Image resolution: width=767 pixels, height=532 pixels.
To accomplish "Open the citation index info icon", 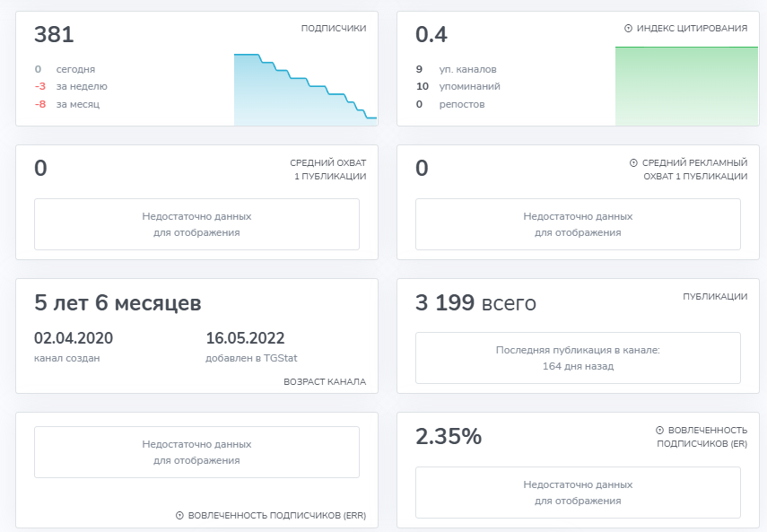I will pos(628,28).
